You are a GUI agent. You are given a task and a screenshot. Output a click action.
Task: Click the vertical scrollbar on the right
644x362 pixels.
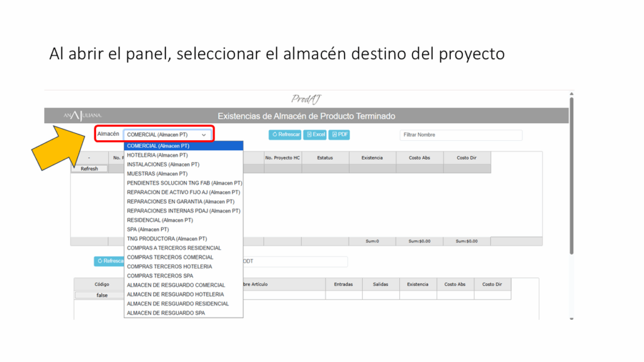coord(571,176)
